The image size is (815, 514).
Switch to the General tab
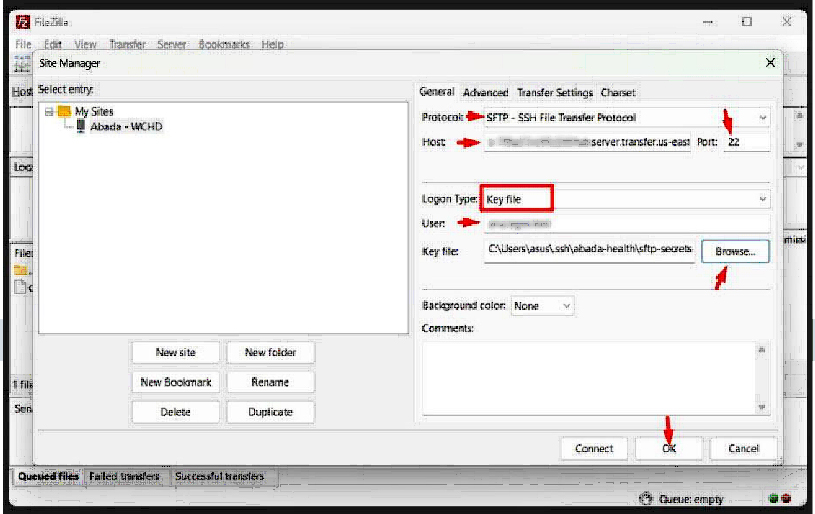pos(437,92)
